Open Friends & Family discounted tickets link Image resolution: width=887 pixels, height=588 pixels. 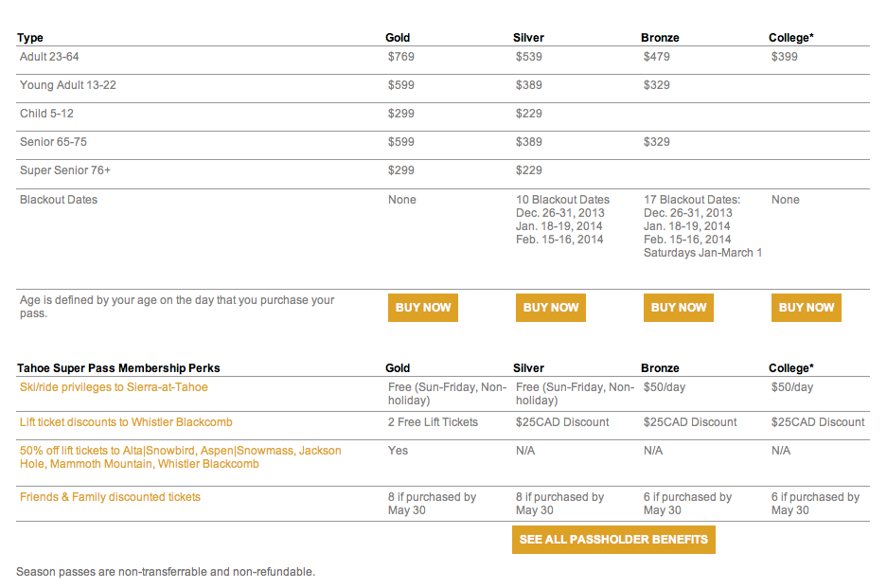111,497
